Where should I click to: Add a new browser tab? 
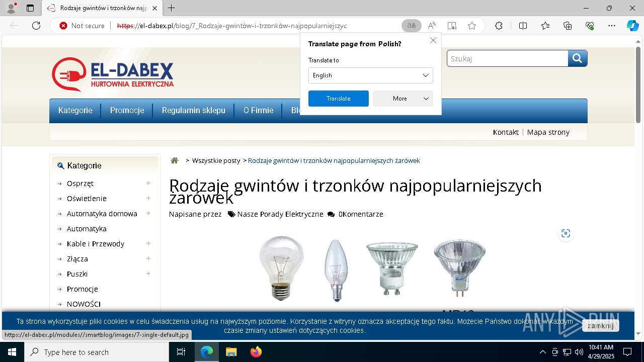pos(172,8)
